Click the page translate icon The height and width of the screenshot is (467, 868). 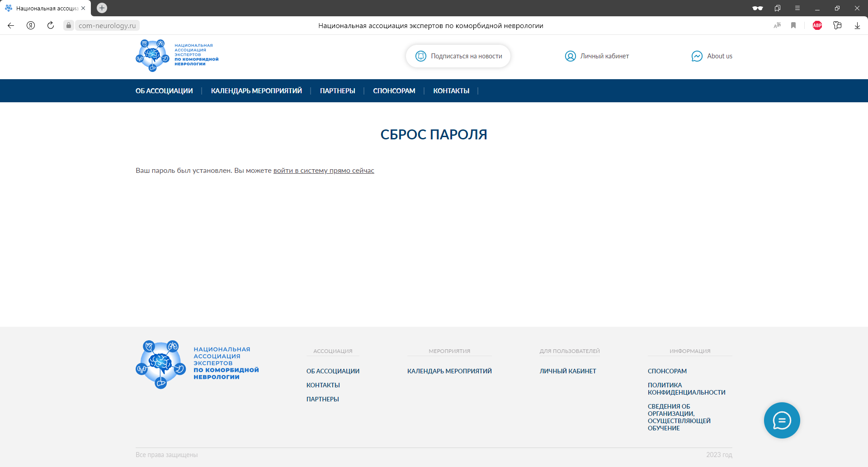[x=777, y=25]
